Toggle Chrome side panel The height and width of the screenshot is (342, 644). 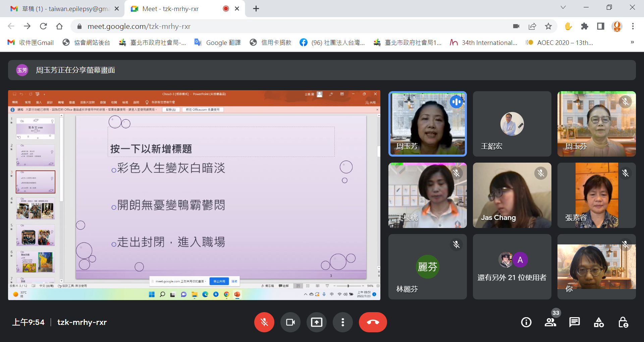tap(601, 26)
